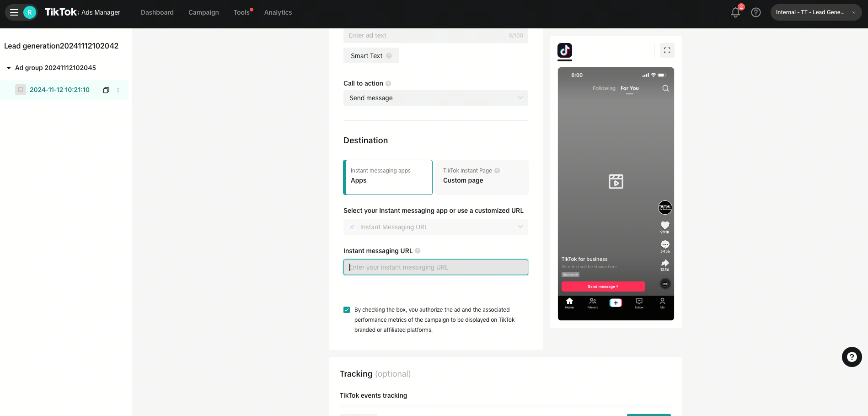The image size is (868, 416).
Task: Click the search icon in phone preview
Action: point(665,88)
